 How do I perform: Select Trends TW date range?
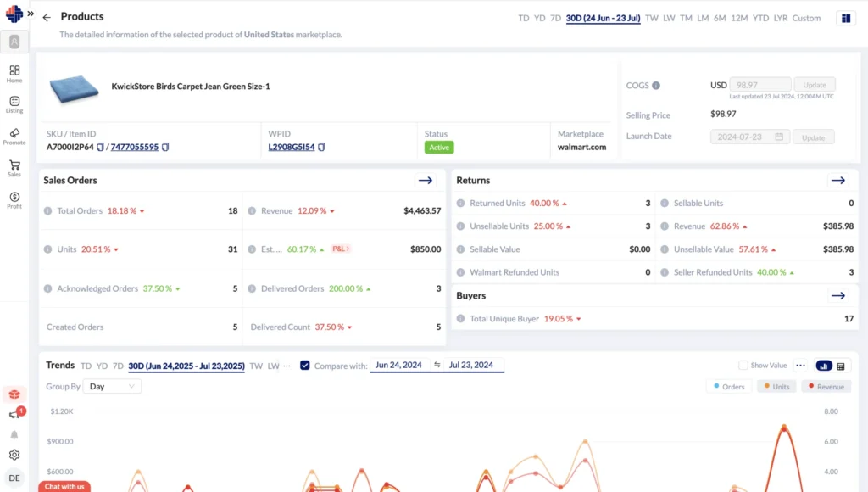coord(256,366)
